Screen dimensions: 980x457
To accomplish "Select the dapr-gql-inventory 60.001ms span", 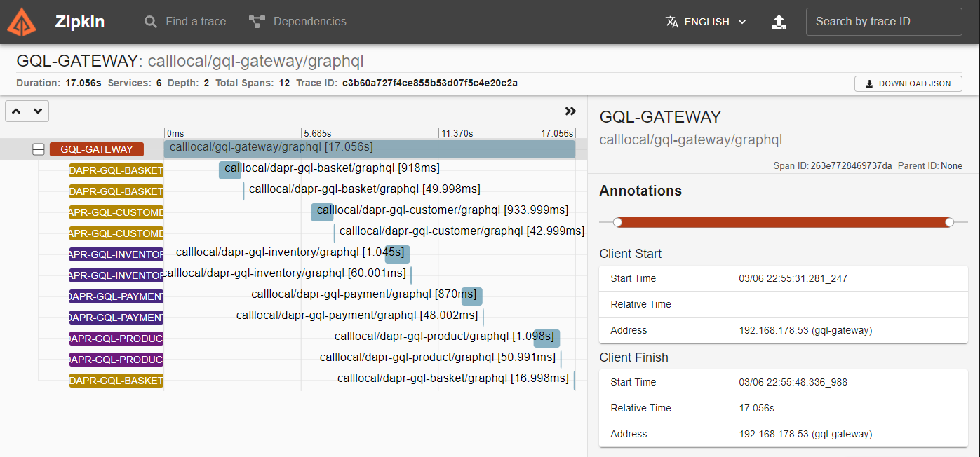I will click(x=412, y=275).
